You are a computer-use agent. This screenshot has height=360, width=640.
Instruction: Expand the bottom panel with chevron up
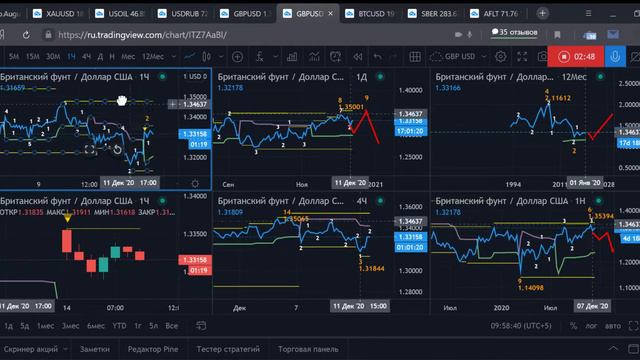613,348
